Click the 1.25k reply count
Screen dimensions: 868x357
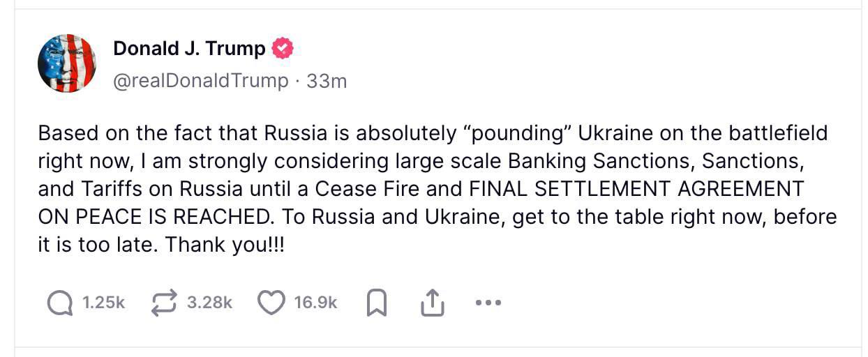click(x=103, y=303)
